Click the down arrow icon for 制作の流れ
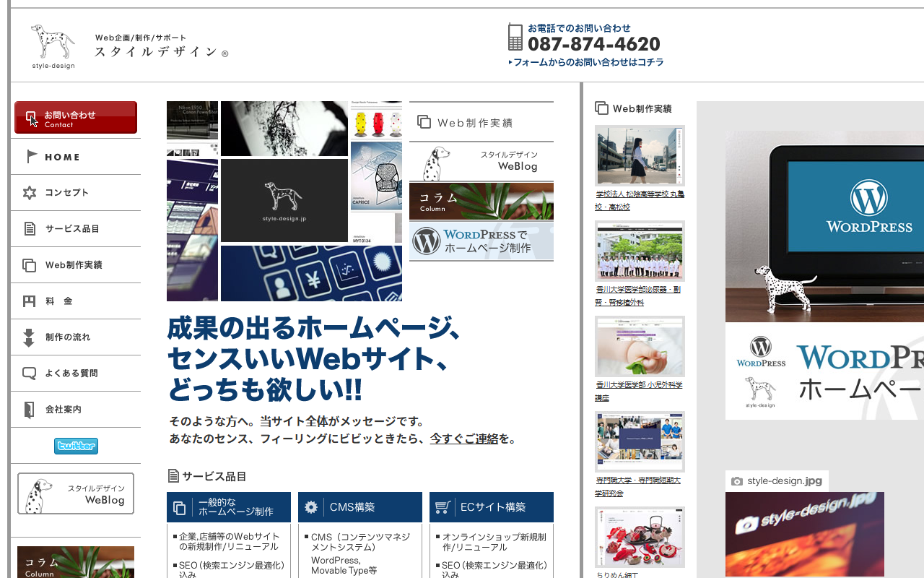Viewport: 924px width, 578px height. coord(29,337)
